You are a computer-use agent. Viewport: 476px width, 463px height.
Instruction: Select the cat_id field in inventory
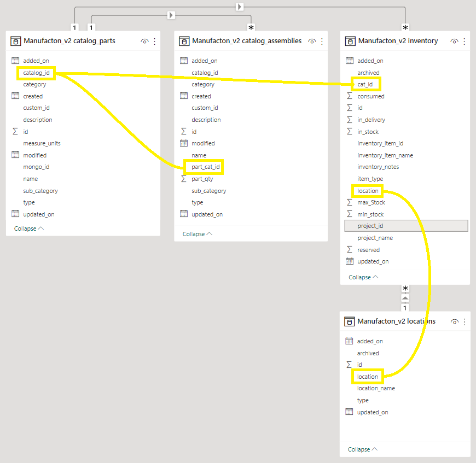click(365, 84)
